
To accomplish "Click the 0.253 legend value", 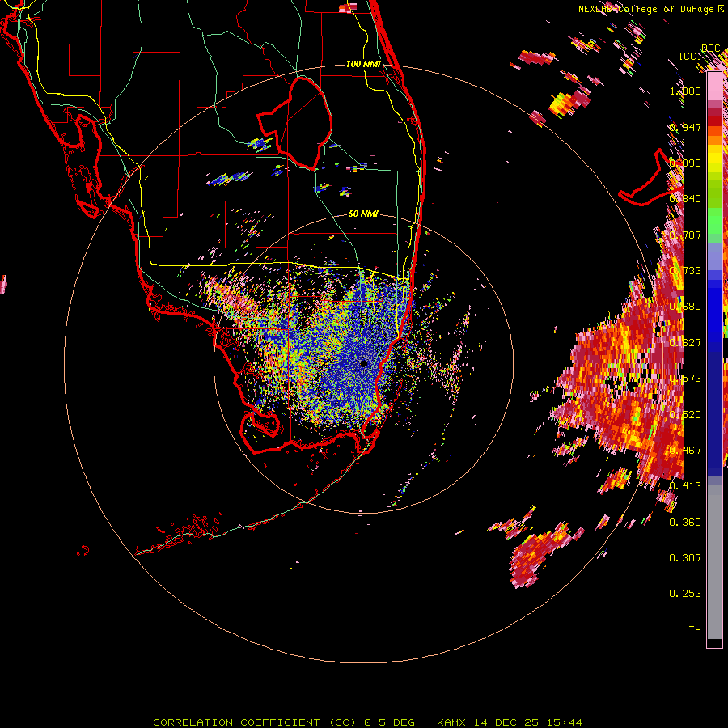I will click(685, 594).
